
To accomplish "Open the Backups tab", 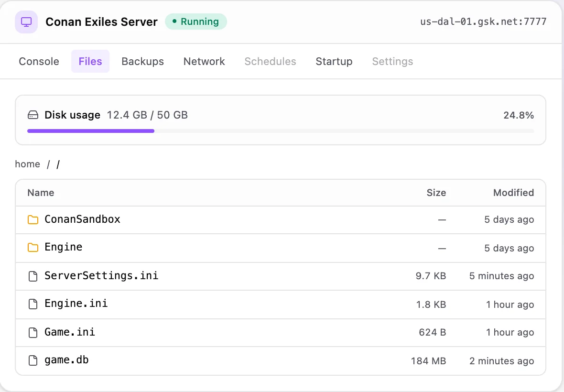I will (x=143, y=62).
